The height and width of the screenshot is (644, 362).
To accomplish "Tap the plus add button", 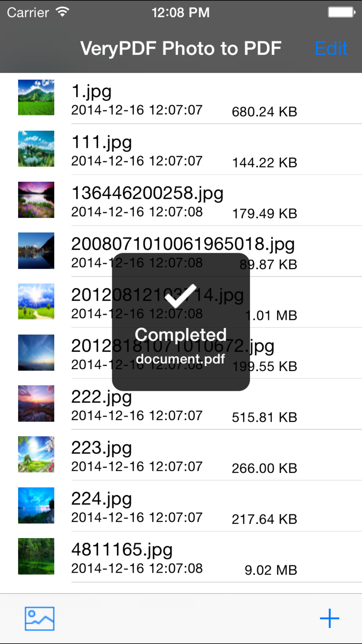I will [329, 618].
